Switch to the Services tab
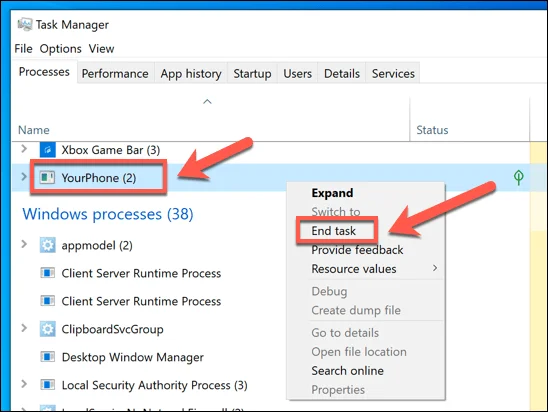The width and height of the screenshot is (548, 412). tap(393, 73)
